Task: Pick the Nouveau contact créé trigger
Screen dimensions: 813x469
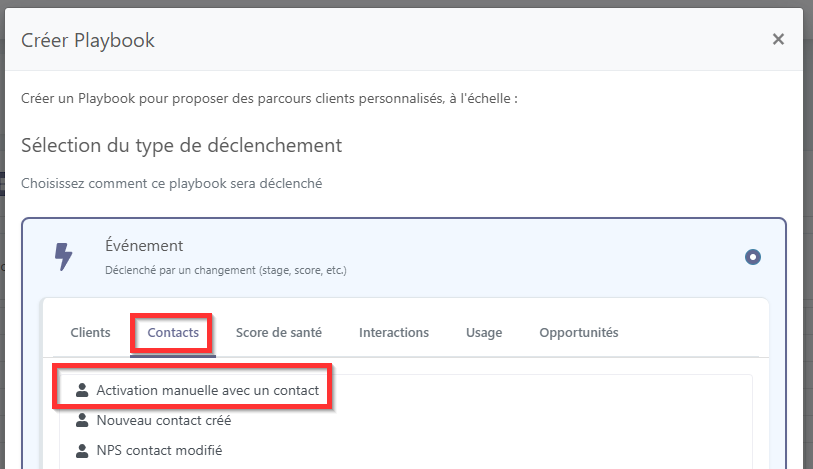Action: pos(164,420)
